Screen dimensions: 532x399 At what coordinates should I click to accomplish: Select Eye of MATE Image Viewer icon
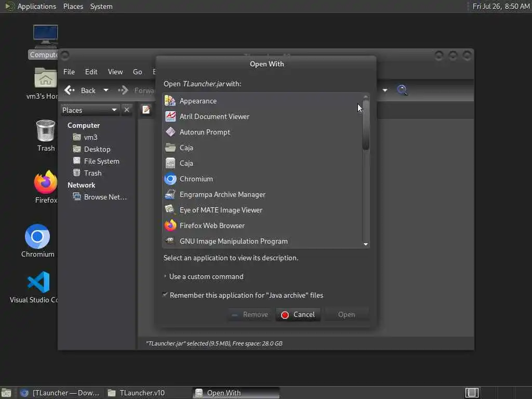170,210
